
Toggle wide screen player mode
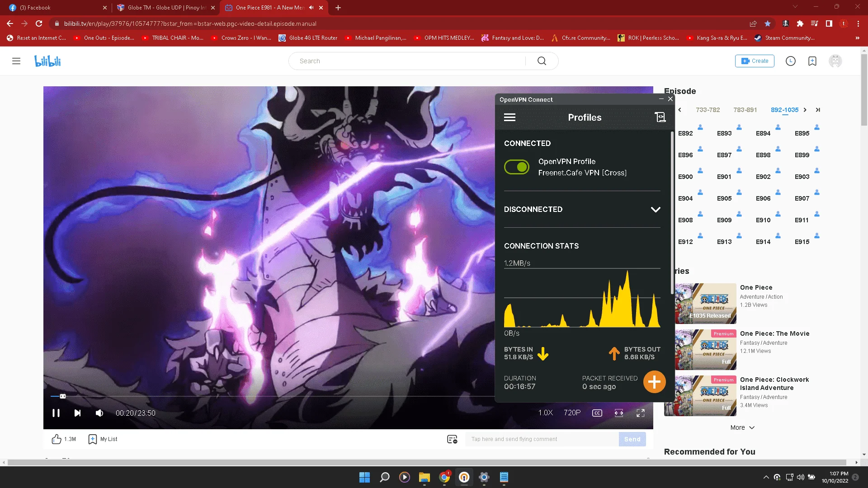coord(619,413)
